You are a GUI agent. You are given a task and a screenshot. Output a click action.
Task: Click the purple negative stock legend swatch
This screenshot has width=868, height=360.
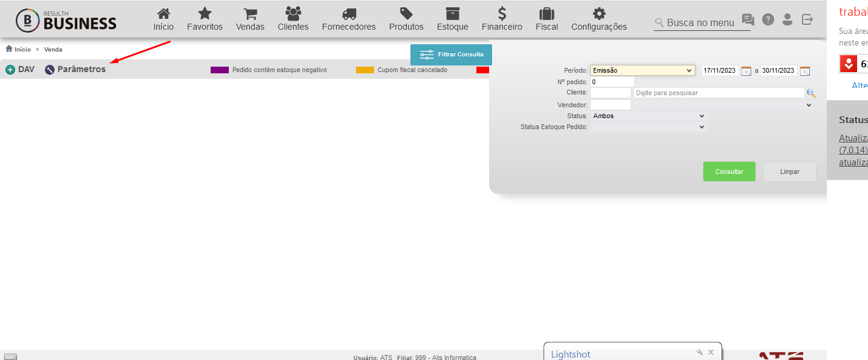point(220,70)
